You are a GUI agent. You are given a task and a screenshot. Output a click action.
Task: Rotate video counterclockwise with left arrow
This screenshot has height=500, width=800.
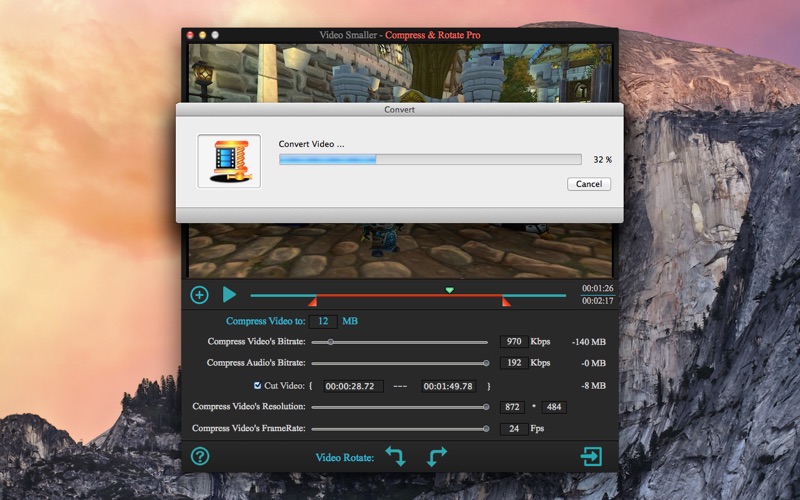tap(395, 456)
